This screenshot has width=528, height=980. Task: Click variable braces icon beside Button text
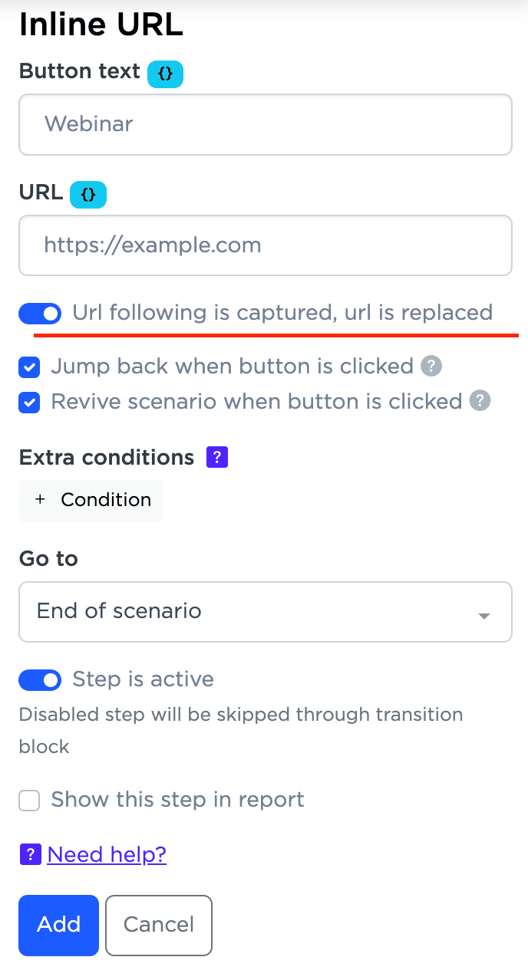[165, 74]
